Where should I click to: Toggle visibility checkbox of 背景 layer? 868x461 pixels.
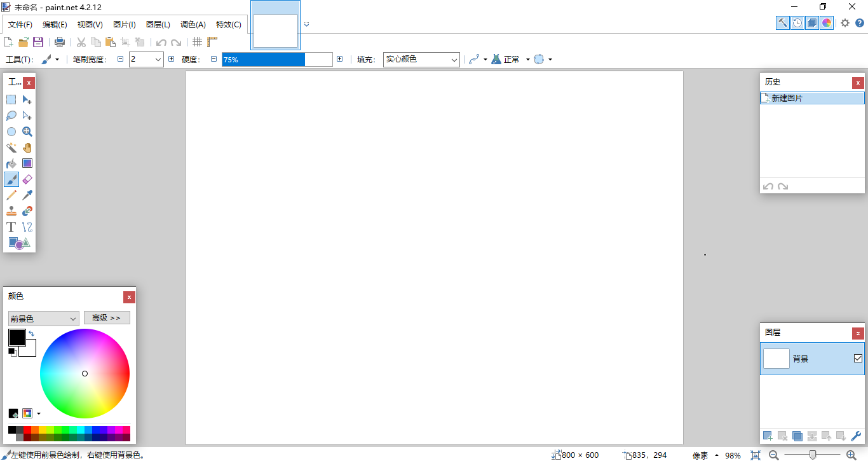858,359
